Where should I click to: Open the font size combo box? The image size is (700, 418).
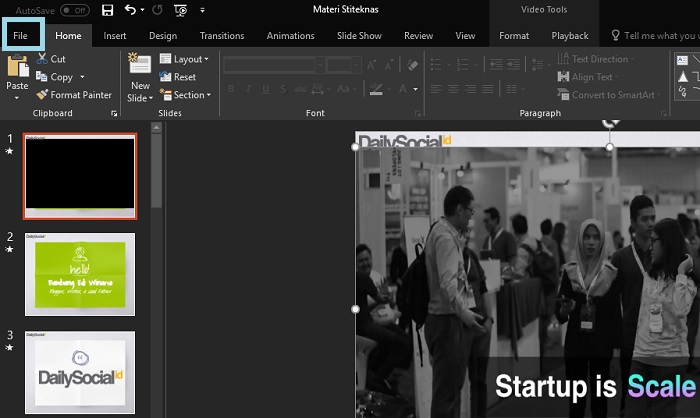(x=343, y=65)
